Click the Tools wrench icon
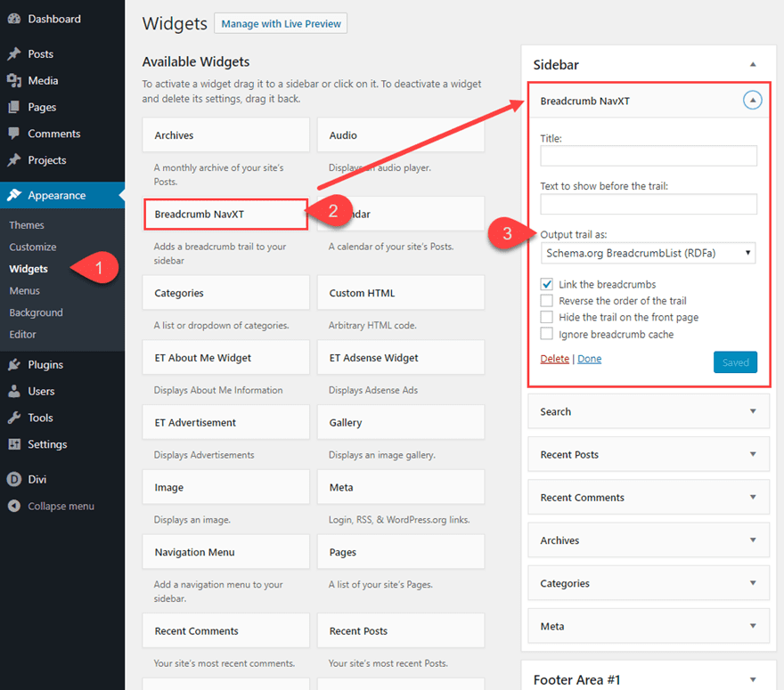 click(x=14, y=418)
